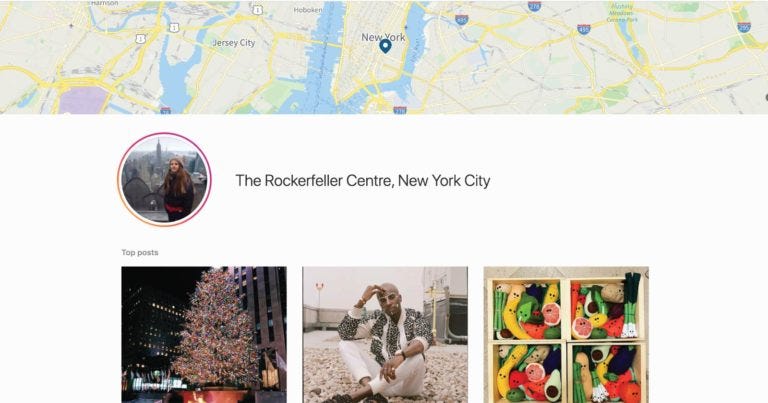768x403 pixels.
Task: Click the Flushing Meadows Corona Park label
Action: pyautogui.click(x=622, y=13)
